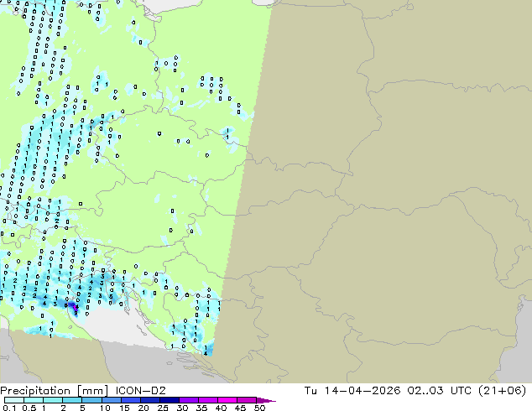Click the legend scale label "30"
The width and height of the screenshot is (532, 411).
[182, 408]
